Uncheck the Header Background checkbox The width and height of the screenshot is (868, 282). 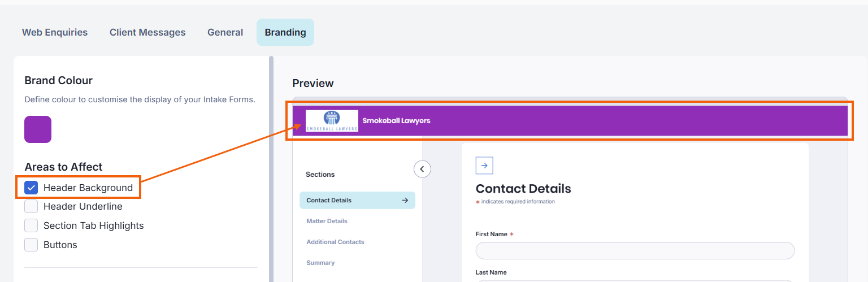click(31, 188)
